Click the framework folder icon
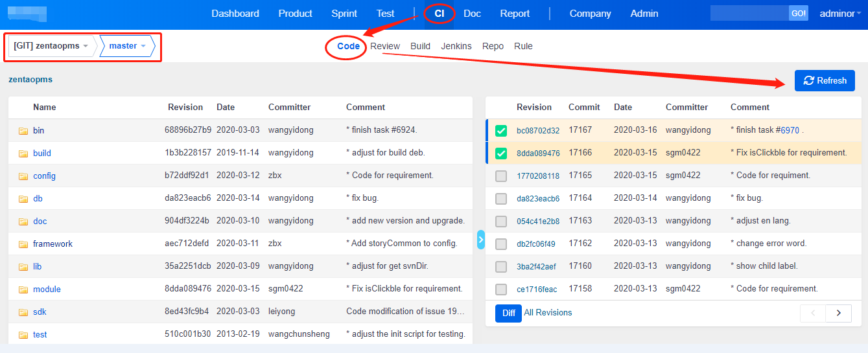 [23, 244]
